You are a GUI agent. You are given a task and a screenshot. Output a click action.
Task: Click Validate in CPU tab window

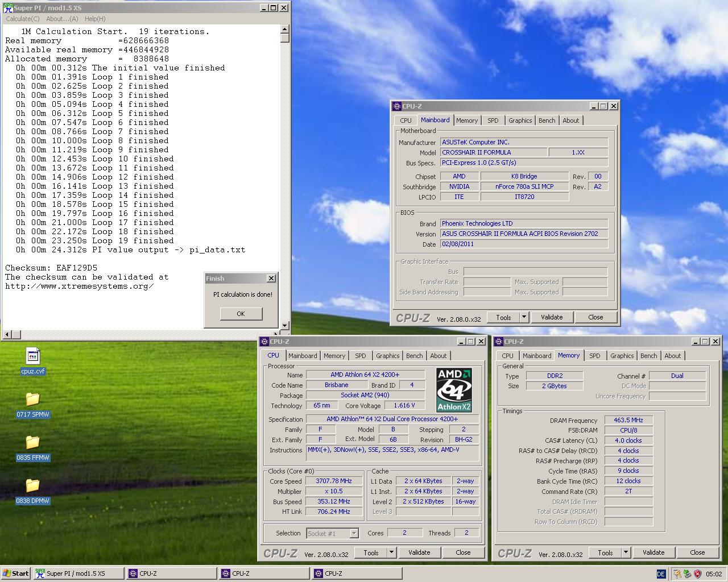[x=419, y=552]
